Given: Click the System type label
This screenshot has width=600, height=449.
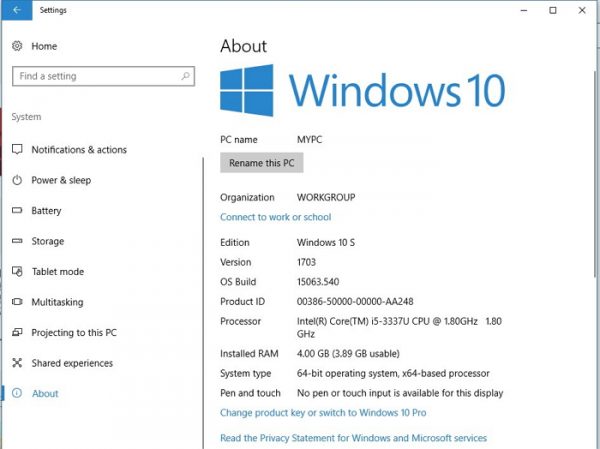Looking at the screenshot, I should [x=245, y=373].
